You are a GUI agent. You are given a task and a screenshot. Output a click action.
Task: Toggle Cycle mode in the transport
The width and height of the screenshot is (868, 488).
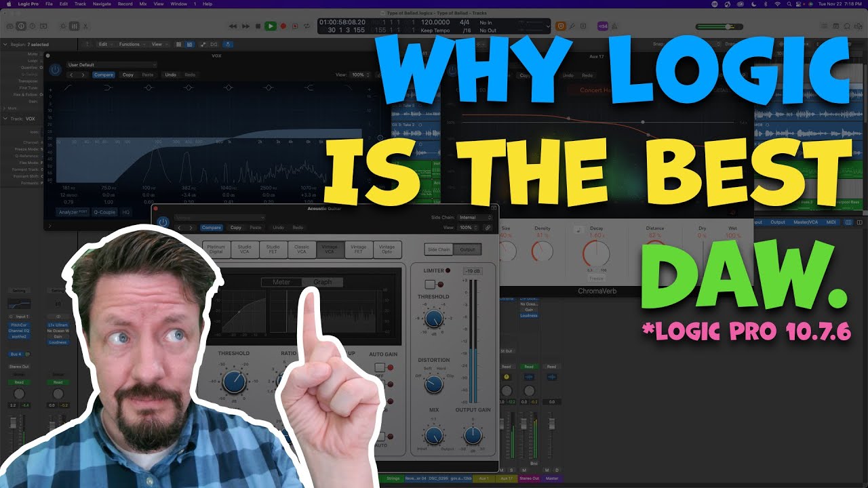(307, 26)
